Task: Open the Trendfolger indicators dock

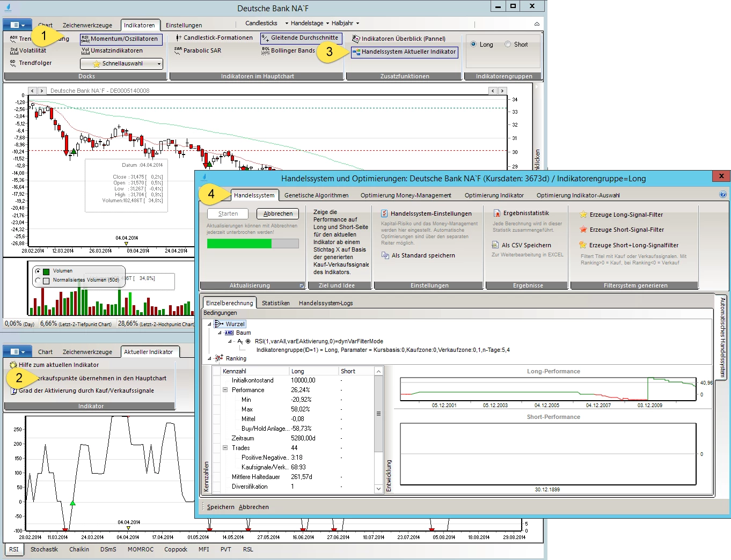Action: tap(31, 63)
